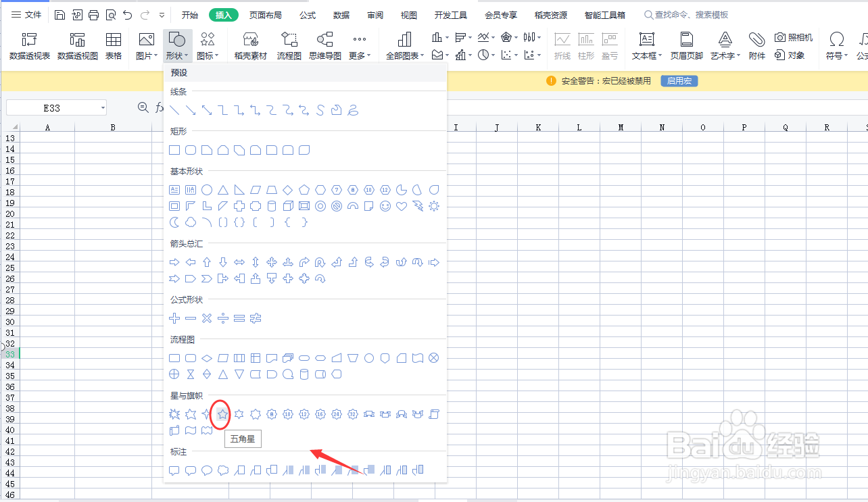The width and height of the screenshot is (868, 502).
Task: Select the five-pointed star shape
Action: (x=222, y=413)
